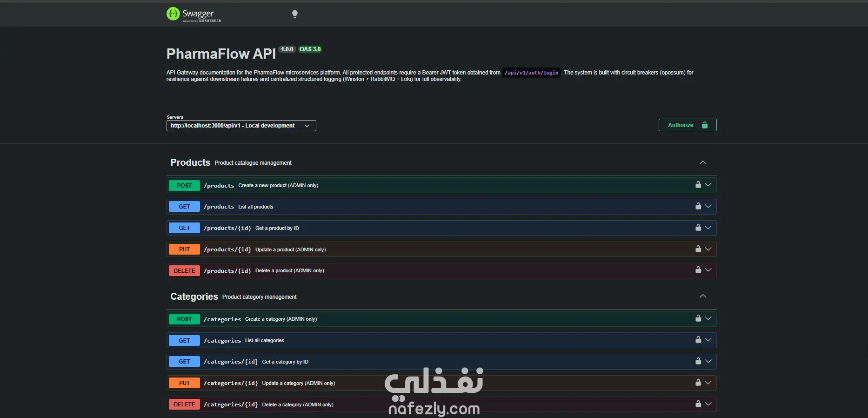
Task: Click lock icon on POST /products row
Action: tap(698, 185)
